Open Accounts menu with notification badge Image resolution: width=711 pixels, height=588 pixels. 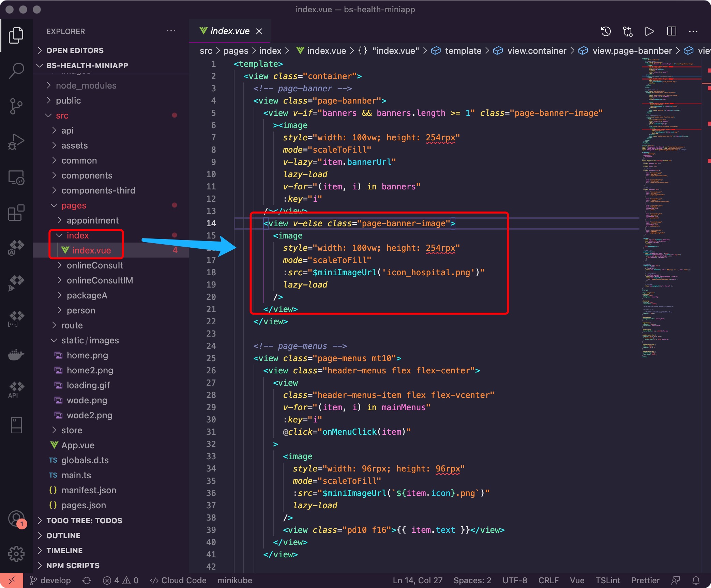coord(16,519)
